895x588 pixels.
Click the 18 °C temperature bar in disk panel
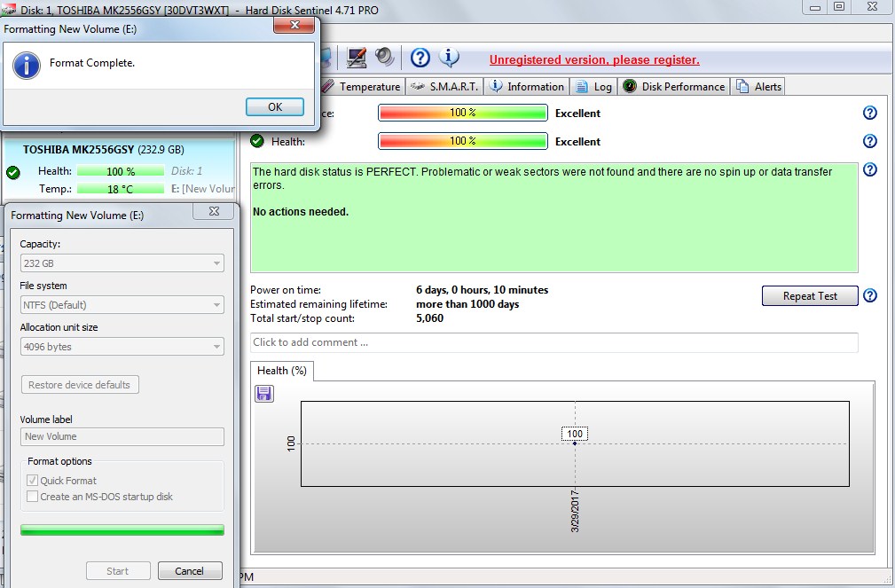coord(121,188)
